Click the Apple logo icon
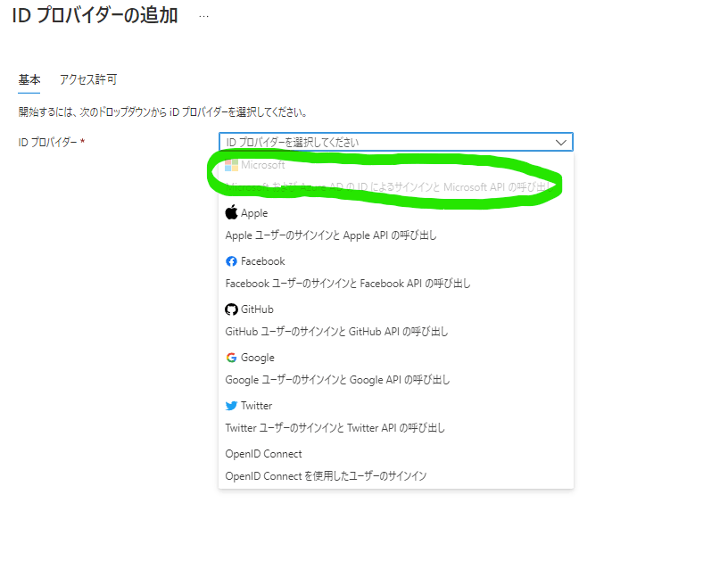Image resolution: width=728 pixels, height=569 pixels. click(231, 212)
